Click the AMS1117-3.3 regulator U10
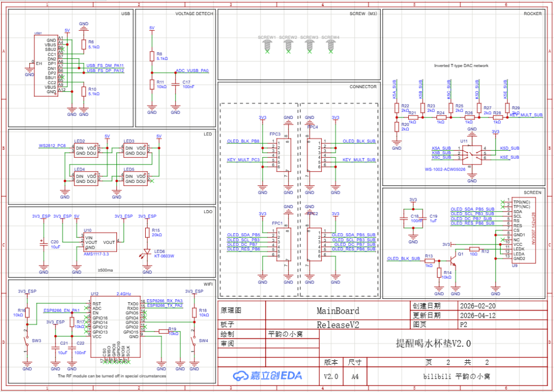Viewport: 554px width, 392px height. coord(99,242)
